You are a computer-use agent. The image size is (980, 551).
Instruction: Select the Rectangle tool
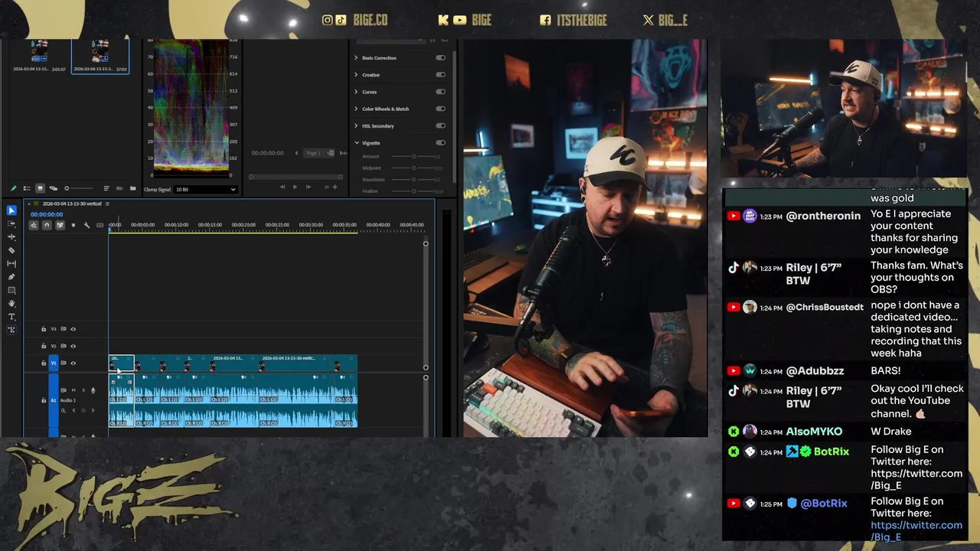11,290
